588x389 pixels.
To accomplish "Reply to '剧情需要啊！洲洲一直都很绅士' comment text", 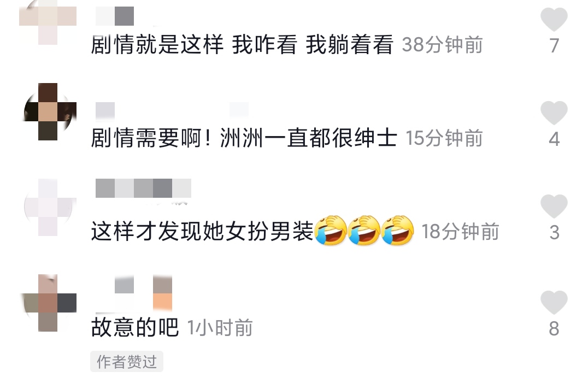I will (244, 138).
